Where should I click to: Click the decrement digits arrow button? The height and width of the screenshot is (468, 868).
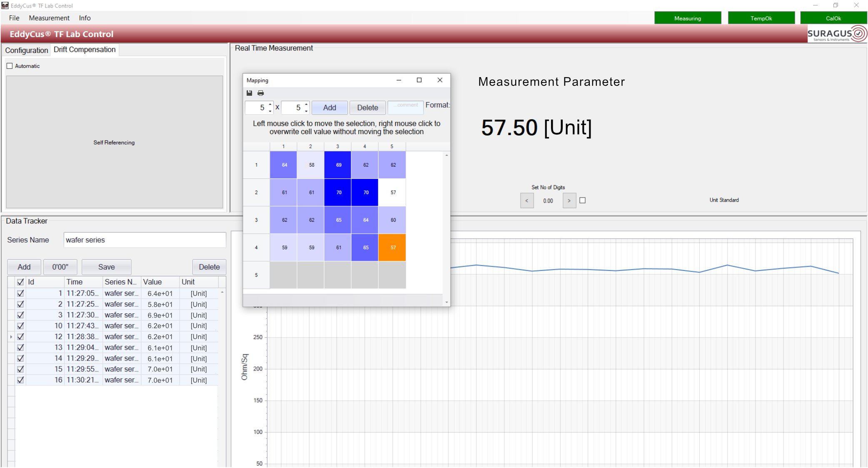526,200
